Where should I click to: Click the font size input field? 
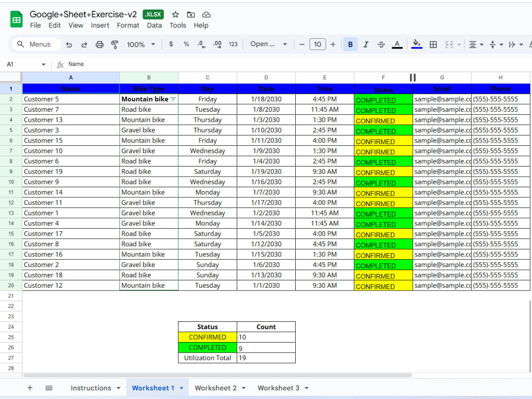click(x=318, y=45)
